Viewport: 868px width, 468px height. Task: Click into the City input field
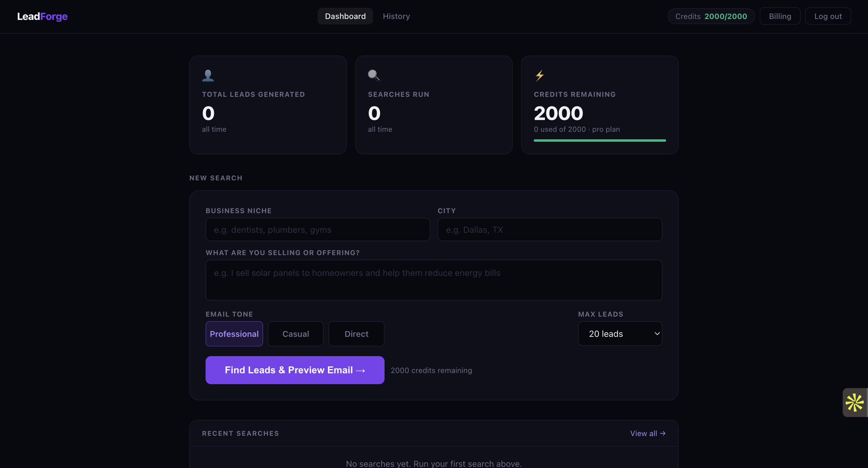pyautogui.click(x=549, y=229)
